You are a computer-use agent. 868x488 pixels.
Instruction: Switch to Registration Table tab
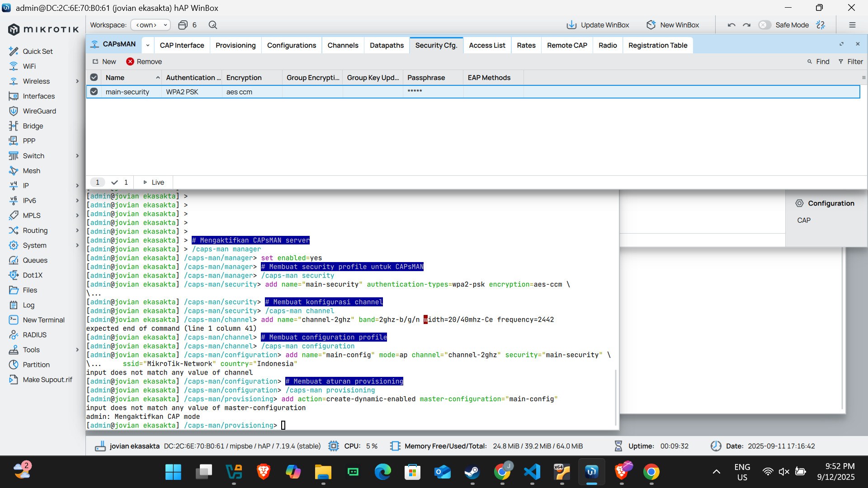658,45
